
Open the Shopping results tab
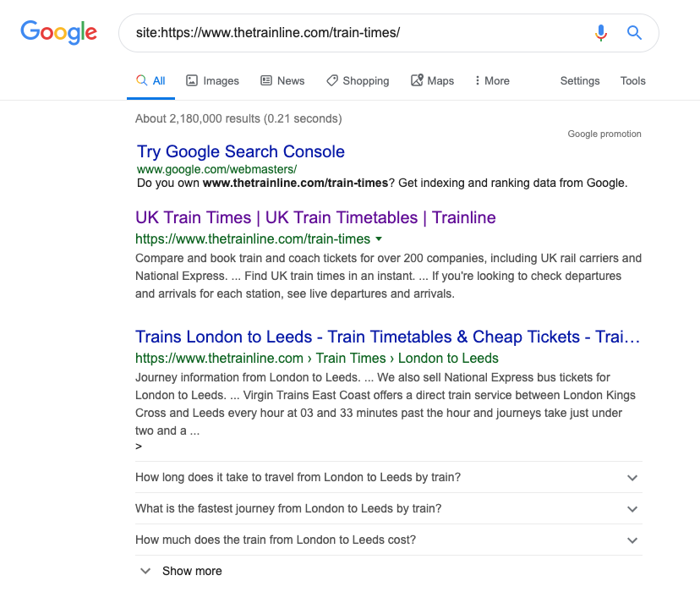[358, 81]
